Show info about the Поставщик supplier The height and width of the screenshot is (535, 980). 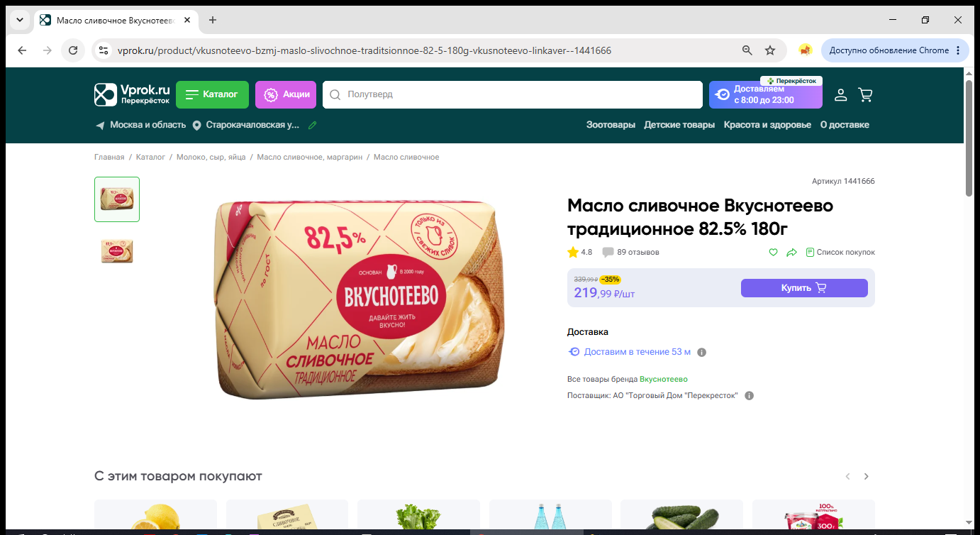click(750, 395)
